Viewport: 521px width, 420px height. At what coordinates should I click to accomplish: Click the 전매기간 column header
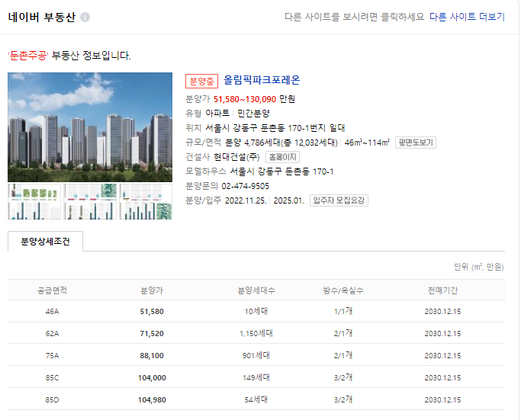442,290
